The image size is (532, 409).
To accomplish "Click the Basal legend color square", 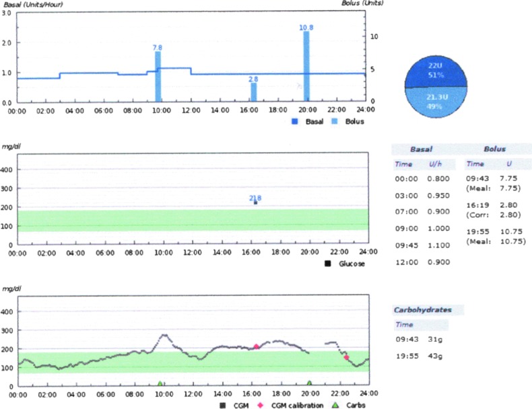I will (x=295, y=121).
